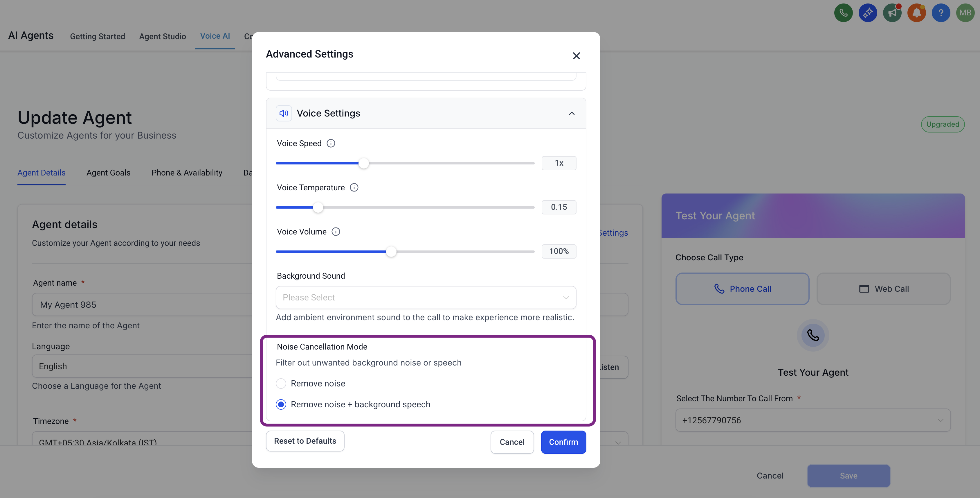Open the call-from number dropdown
The image size is (980, 498).
click(813, 420)
